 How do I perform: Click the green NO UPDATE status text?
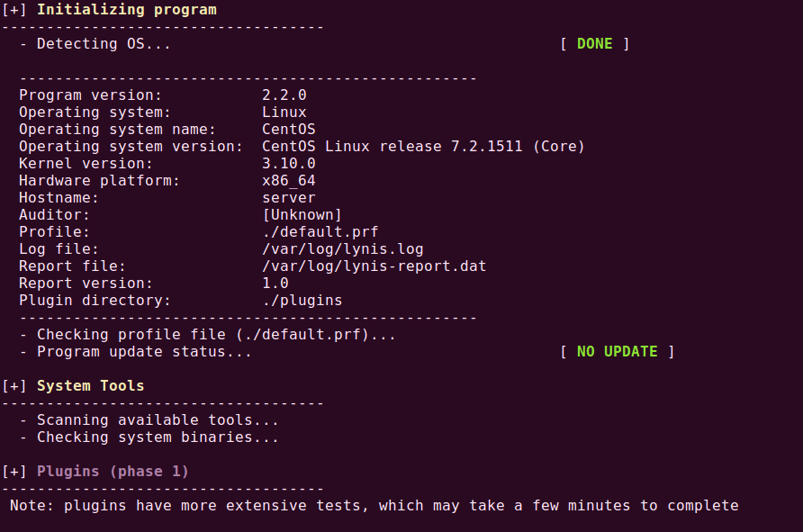[x=617, y=352]
